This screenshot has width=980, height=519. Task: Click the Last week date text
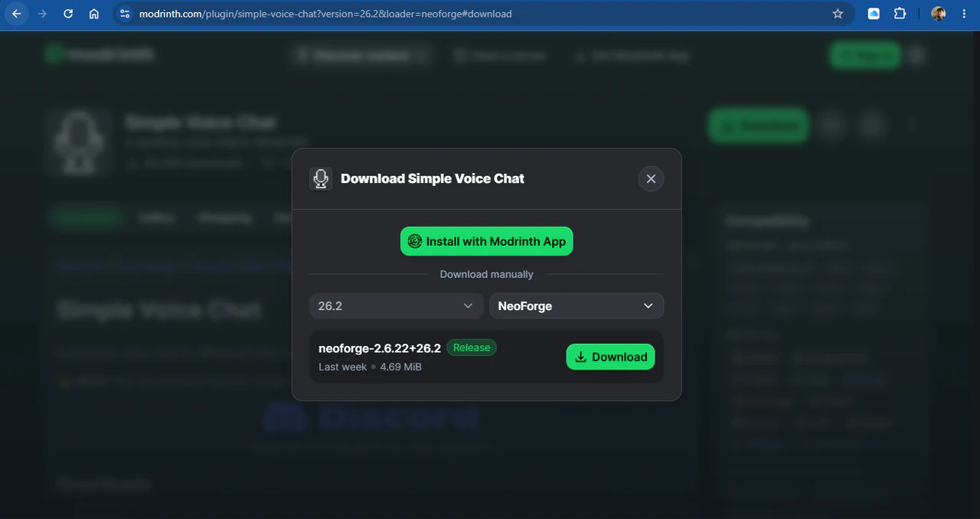pyautogui.click(x=342, y=367)
